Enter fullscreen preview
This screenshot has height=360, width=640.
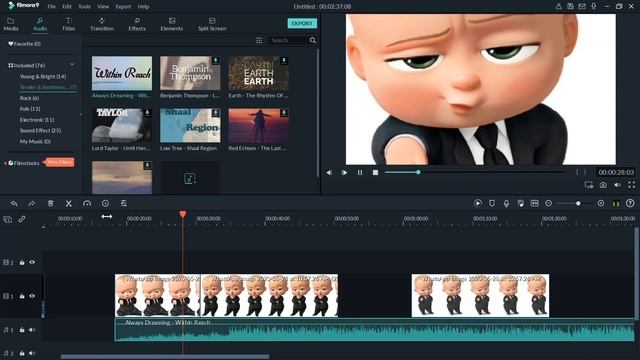631,185
